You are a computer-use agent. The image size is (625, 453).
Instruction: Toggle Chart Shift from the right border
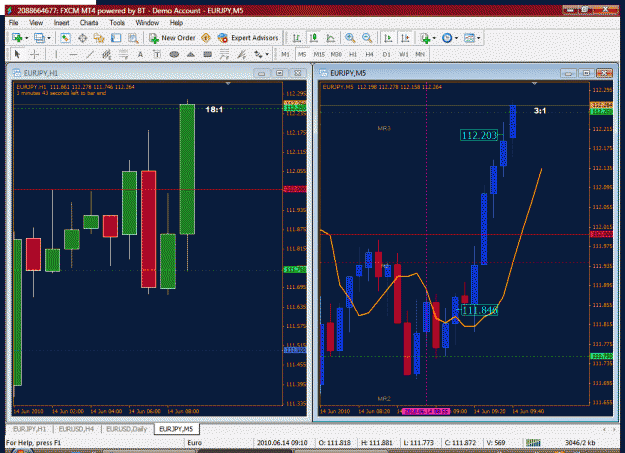(x=405, y=38)
